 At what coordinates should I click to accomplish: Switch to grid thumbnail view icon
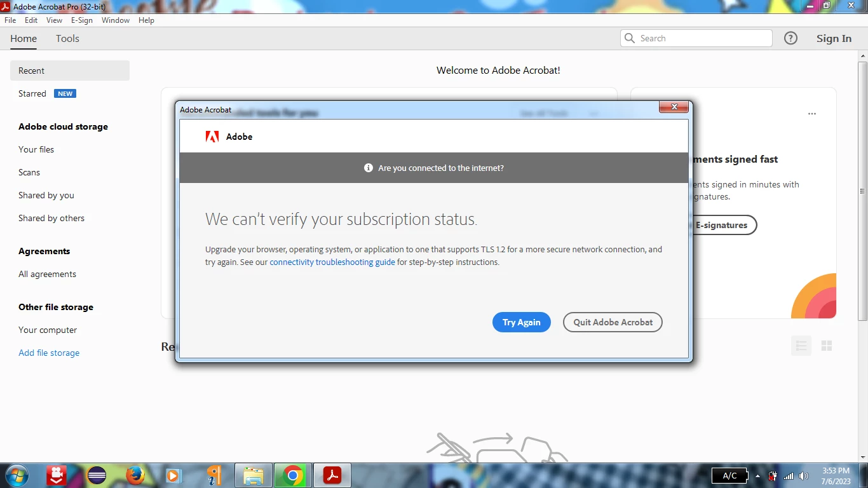point(827,346)
